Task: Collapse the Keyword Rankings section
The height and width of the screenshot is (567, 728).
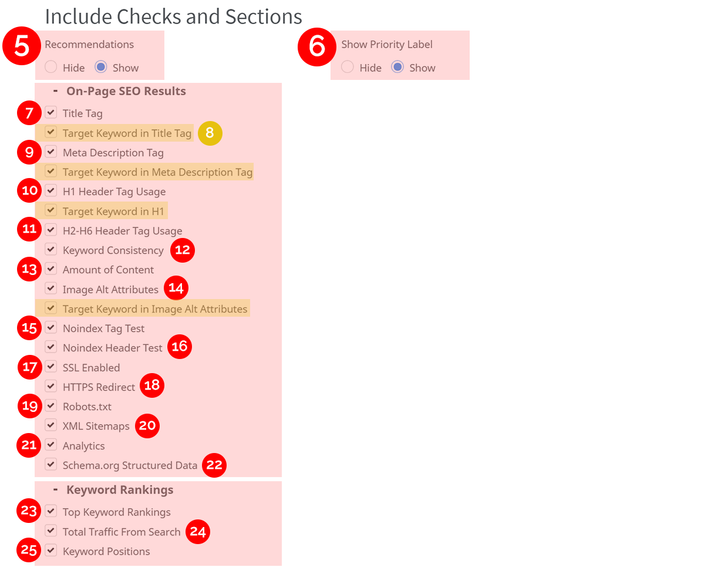Action: coord(55,489)
